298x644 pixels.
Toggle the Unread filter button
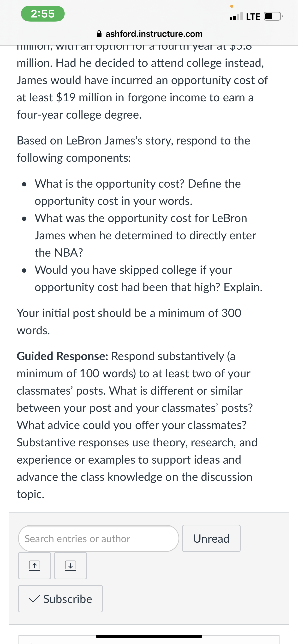point(211,538)
